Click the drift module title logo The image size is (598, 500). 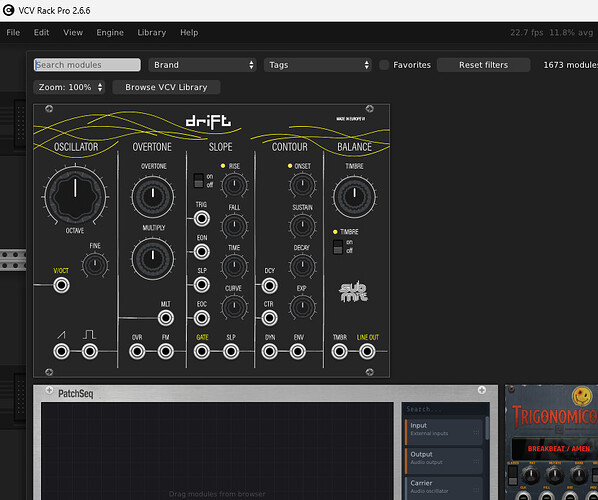coord(208,121)
